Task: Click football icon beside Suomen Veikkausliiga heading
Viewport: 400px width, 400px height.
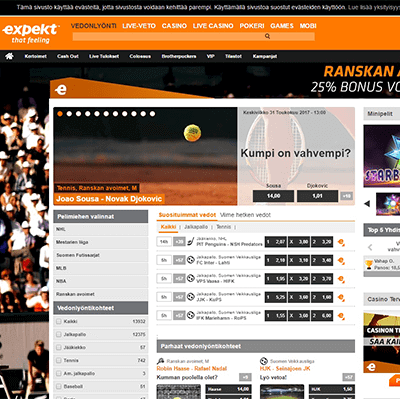Action: 264,361
